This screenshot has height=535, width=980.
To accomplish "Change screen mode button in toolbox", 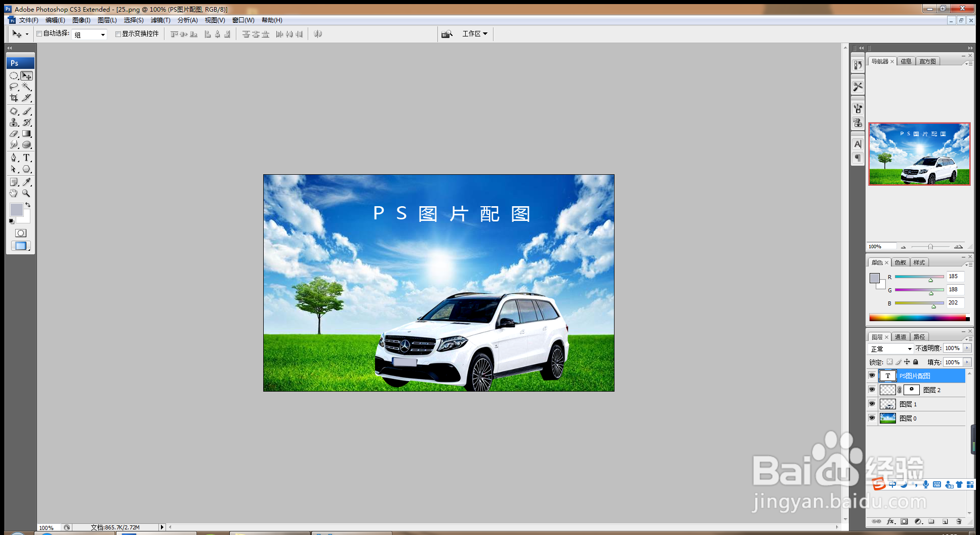I will coord(20,246).
